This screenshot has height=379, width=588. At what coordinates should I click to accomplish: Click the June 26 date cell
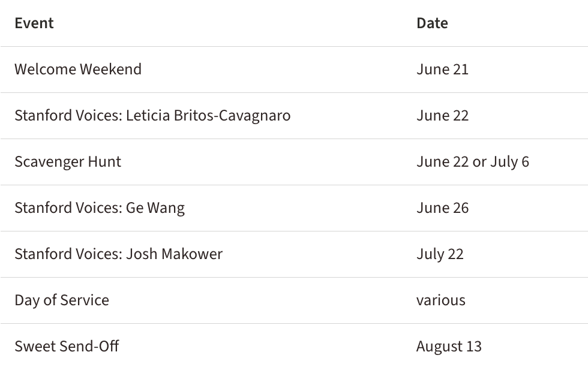tap(442, 208)
